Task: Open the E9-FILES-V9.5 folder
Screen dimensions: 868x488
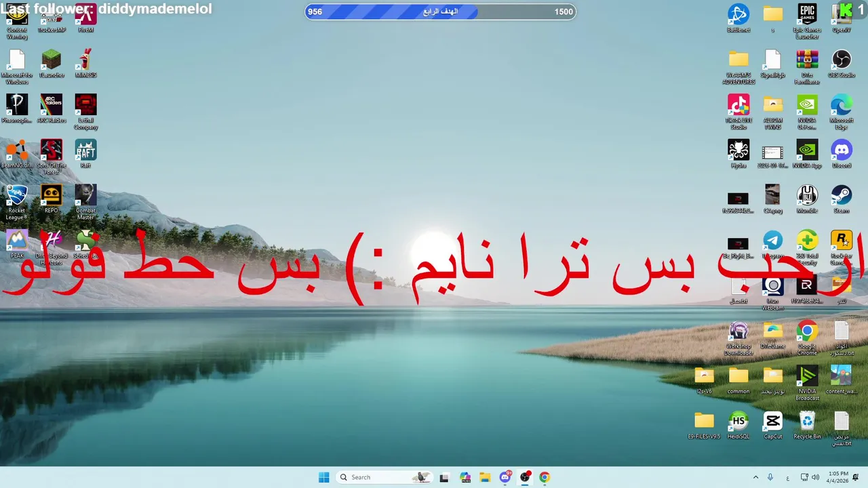Action: pyautogui.click(x=704, y=426)
